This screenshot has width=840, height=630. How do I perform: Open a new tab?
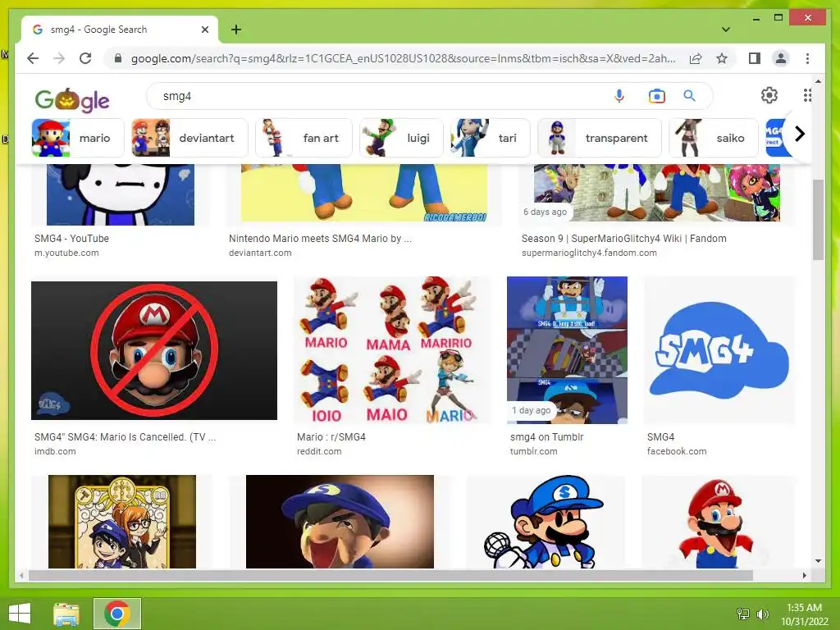[236, 30]
